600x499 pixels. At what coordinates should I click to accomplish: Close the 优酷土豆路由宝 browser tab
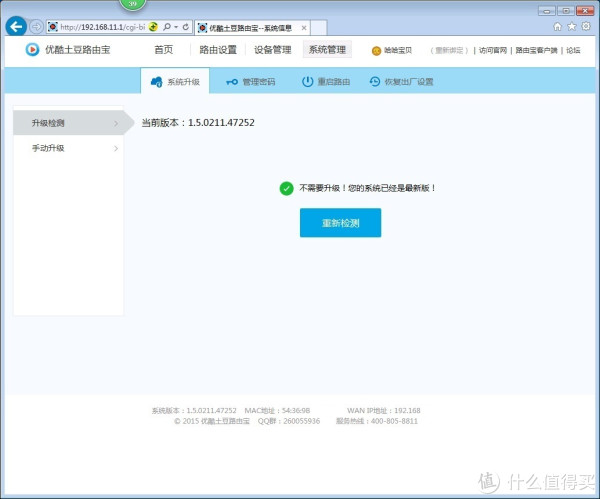(304, 28)
